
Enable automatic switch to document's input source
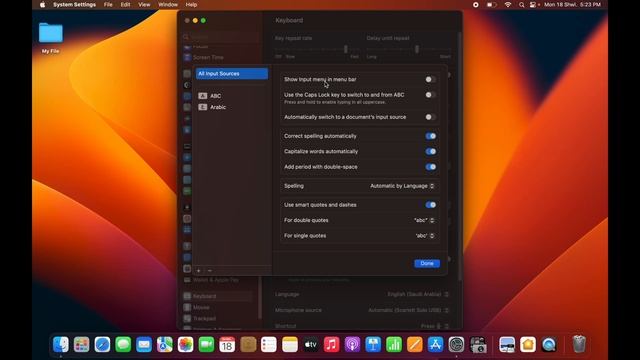[430, 117]
